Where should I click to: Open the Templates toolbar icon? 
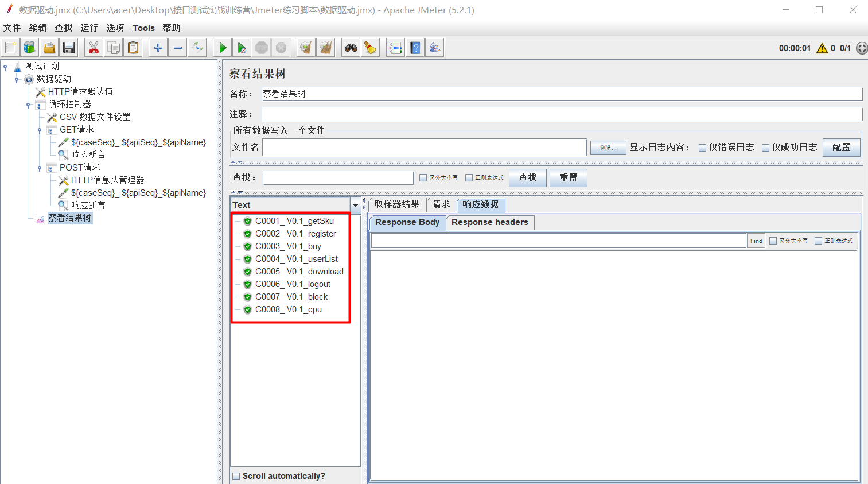pos(30,48)
